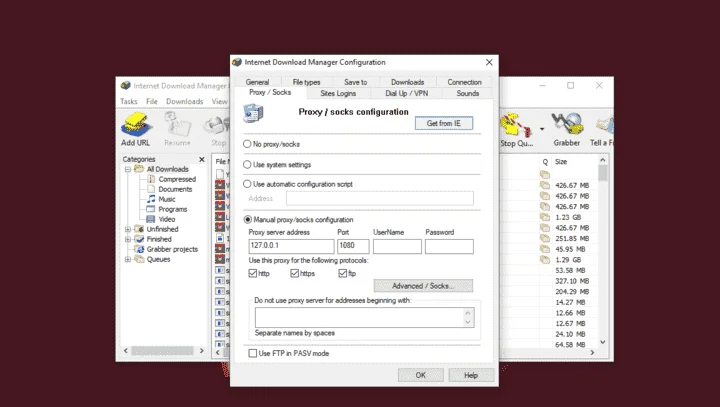The height and width of the screenshot is (407, 720).
Task: Click the 1.23 GB size cell
Action: pos(568,217)
